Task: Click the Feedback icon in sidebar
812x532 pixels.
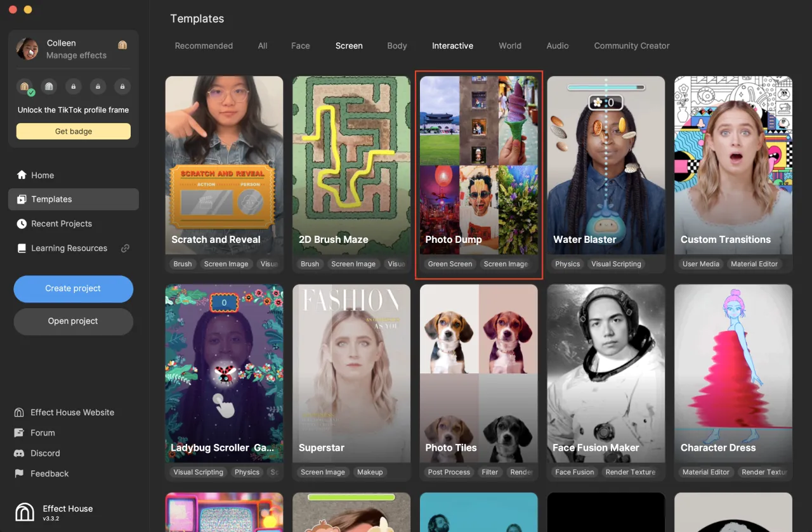Action: coord(19,473)
